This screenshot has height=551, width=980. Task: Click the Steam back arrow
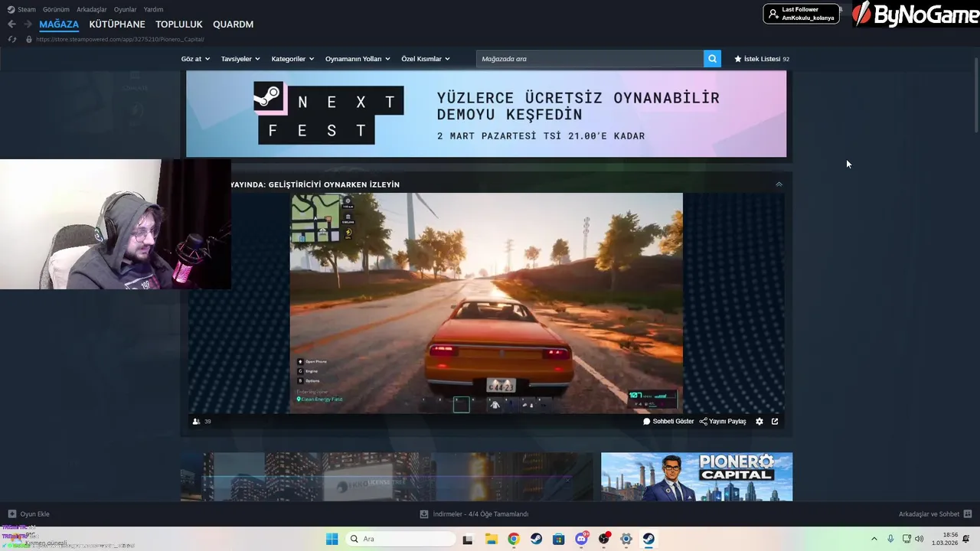click(11, 24)
